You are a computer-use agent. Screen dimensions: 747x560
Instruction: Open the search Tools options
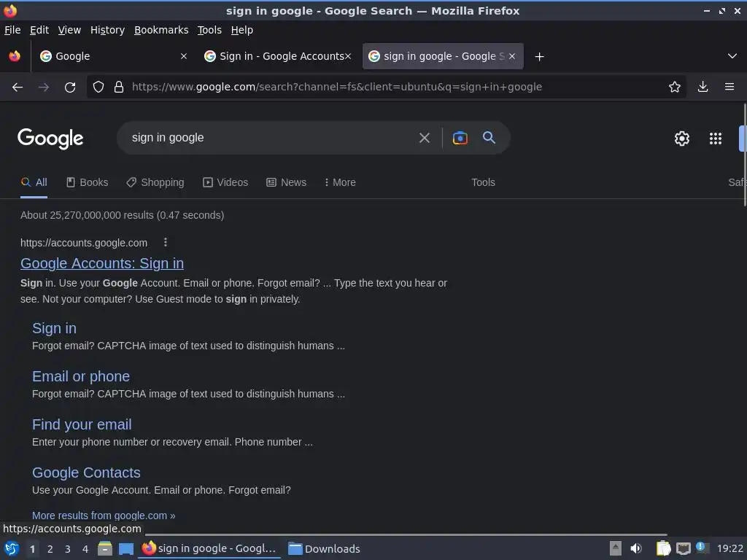[x=483, y=182]
